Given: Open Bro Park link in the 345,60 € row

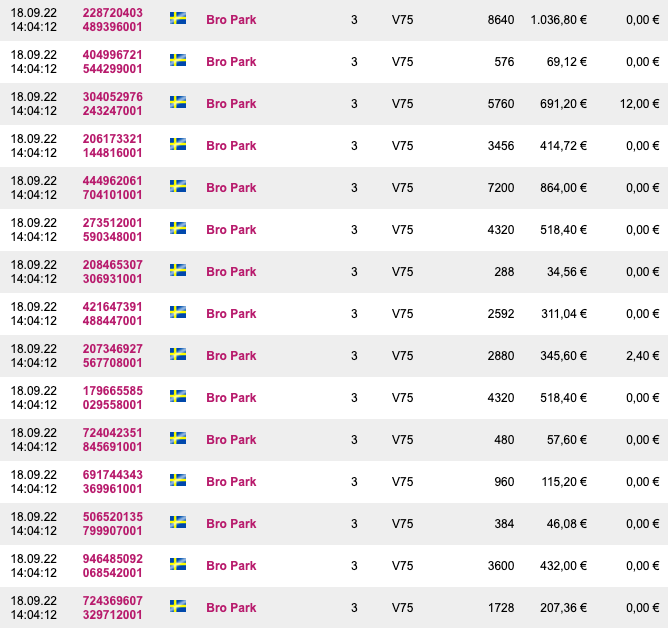Looking at the screenshot, I should tap(231, 356).
